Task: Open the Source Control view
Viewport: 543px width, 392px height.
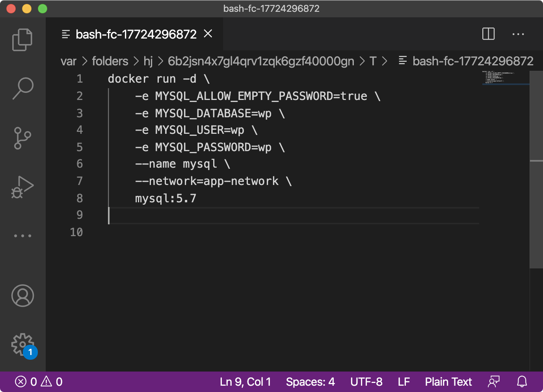Action: pos(22,138)
